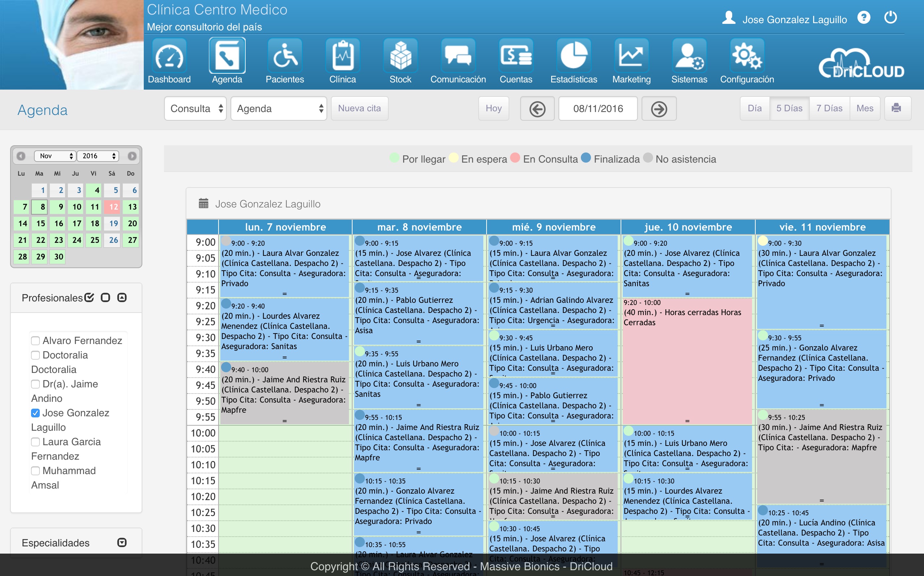The height and width of the screenshot is (576, 924).
Task: Click the print agenda icon
Action: pyautogui.click(x=897, y=108)
